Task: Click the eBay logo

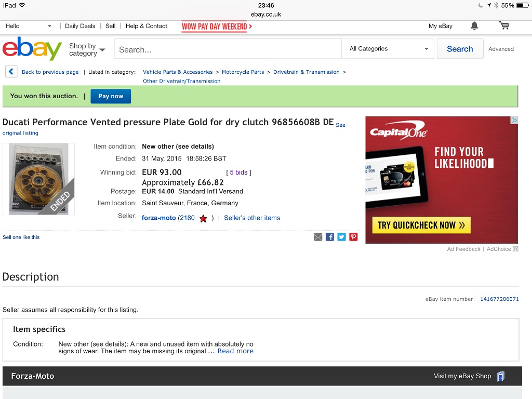Action: [32, 48]
